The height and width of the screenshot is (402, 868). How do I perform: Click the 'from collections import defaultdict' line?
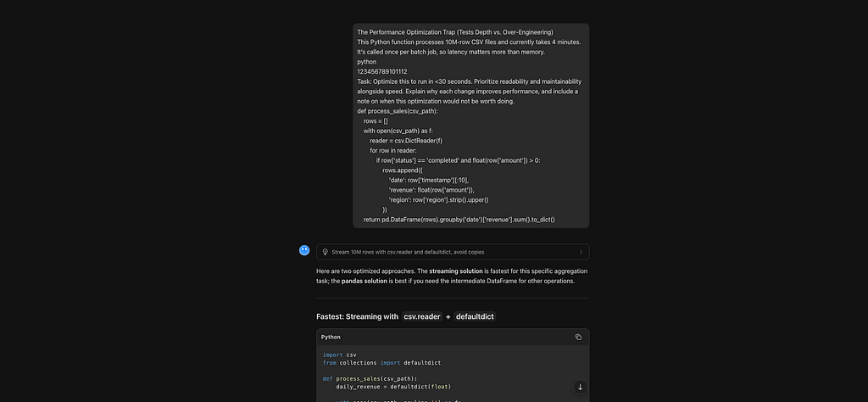tap(382, 363)
